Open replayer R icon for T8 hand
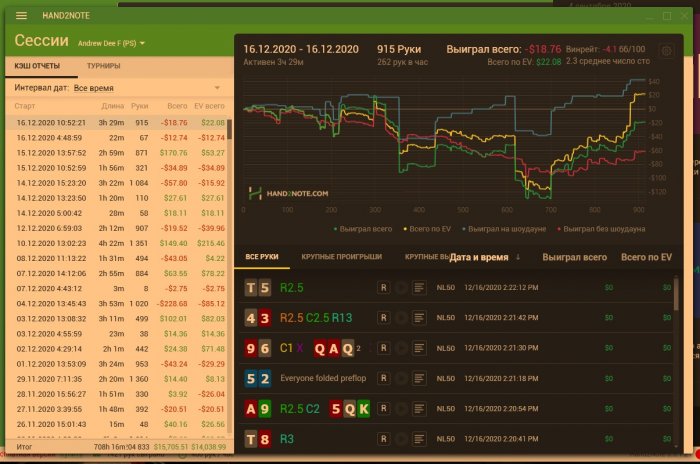The height and width of the screenshot is (464, 700). (x=383, y=439)
